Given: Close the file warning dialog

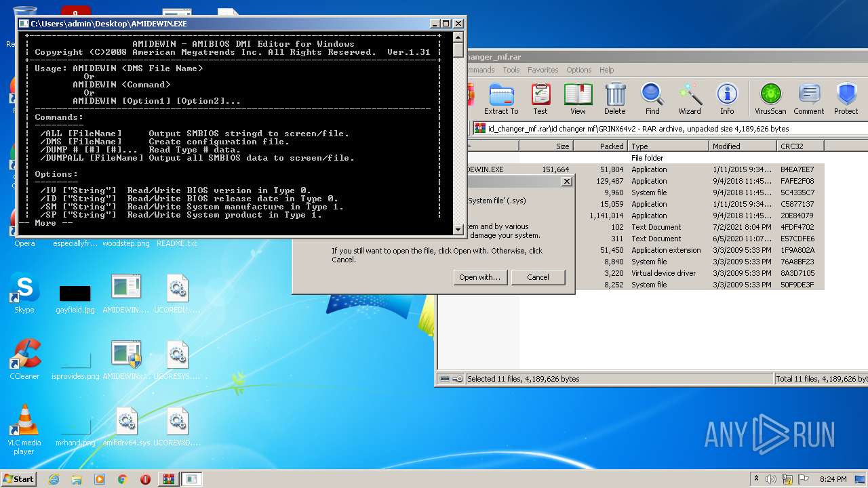Looking at the screenshot, I should click(x=567, y=182).
